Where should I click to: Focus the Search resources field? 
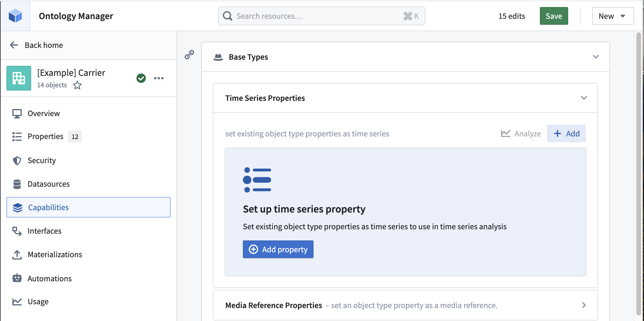coord(321,16)
